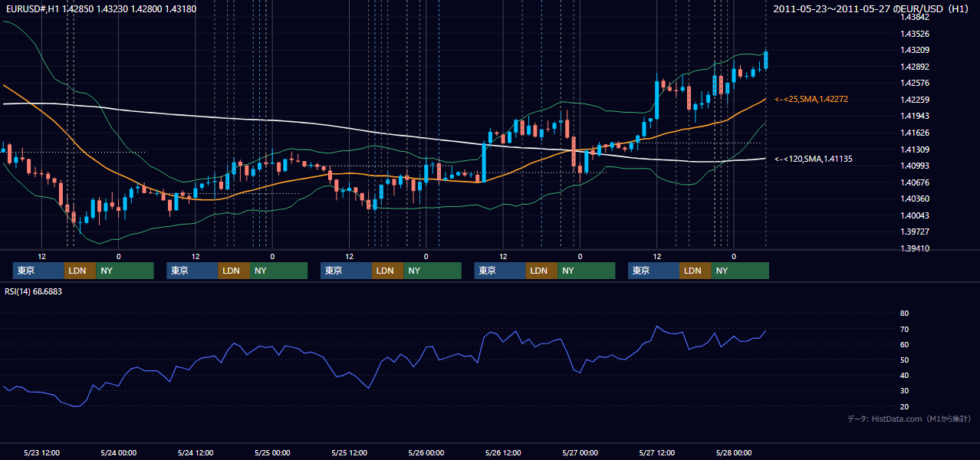Click the 5/24 12:00 time axis label

tap(195, 452)
